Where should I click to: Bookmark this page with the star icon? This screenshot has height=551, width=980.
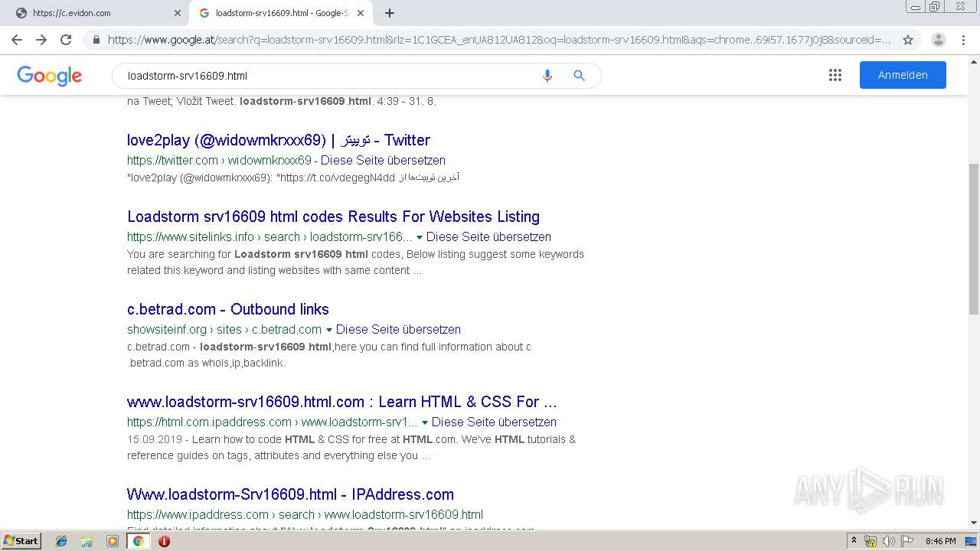tap(908, 40)
